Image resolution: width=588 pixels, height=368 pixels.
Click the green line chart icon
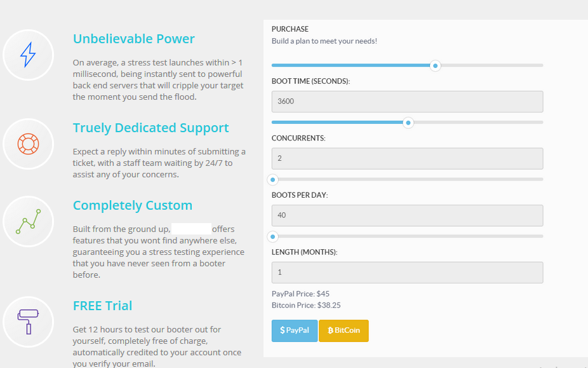tap(28, 222)
